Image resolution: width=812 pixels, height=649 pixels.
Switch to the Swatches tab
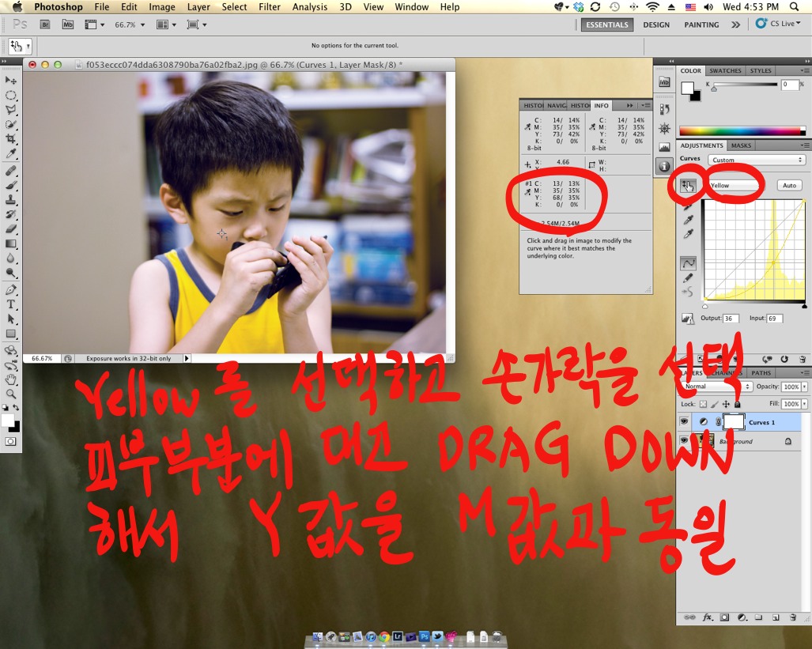coord(725,70)
